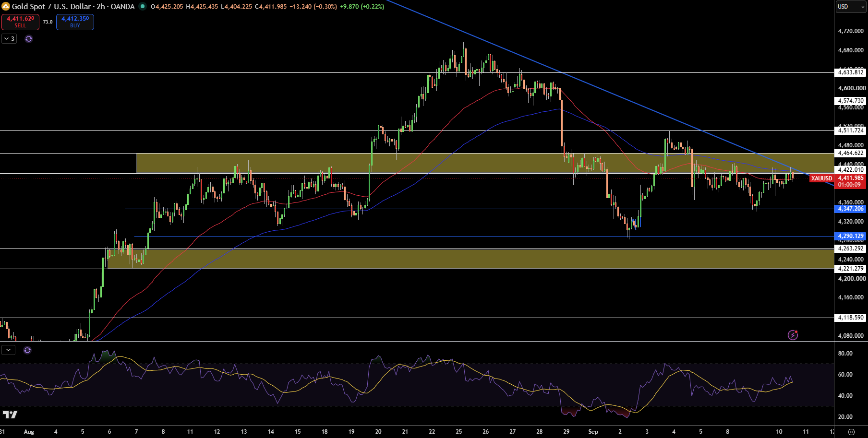This screenshot has width=868, height=438.
Task: Click the +9.870 (+0.22%) change value
Action: point(362,7)
